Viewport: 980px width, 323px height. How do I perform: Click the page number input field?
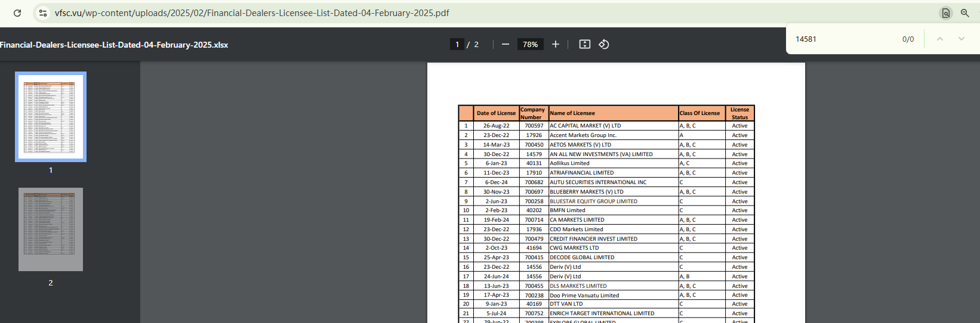click(x=457, y=44)
